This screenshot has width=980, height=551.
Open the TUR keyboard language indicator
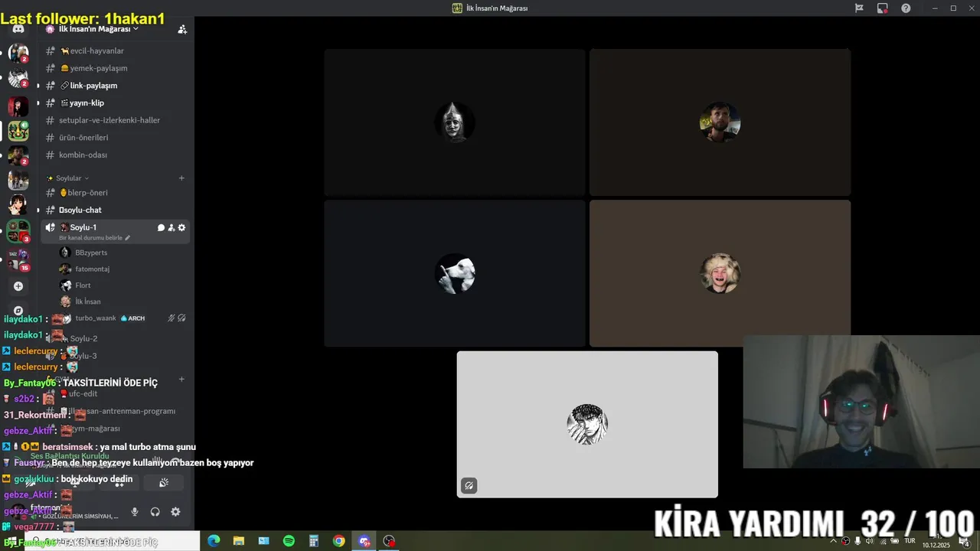(x=910, y=541)
